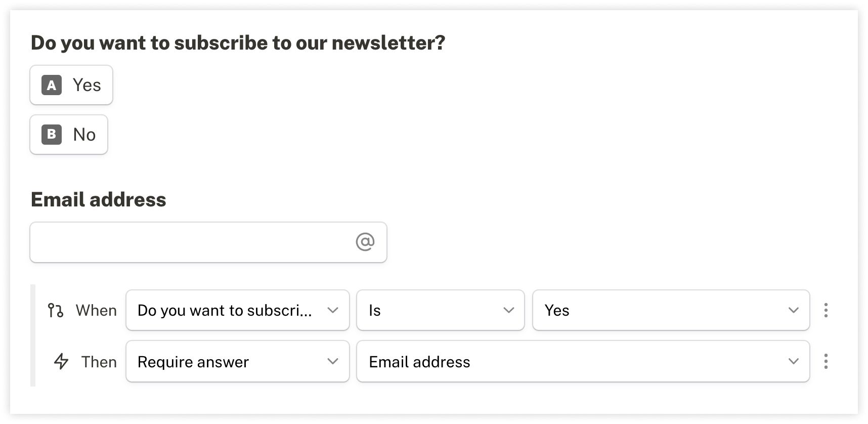Select the No answer option
This screenshot has height=424, width=868.
[x=69, y=135]
